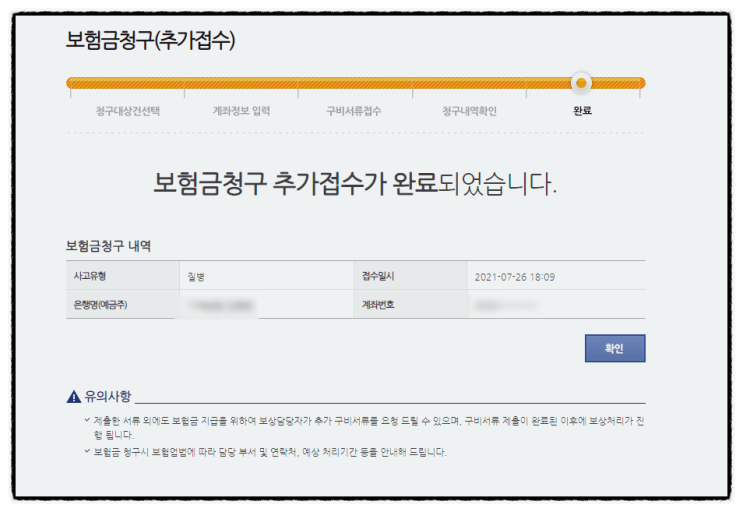Select the 완료 step label
Viewport: 743px width, 512px height.
pos(582,111)
